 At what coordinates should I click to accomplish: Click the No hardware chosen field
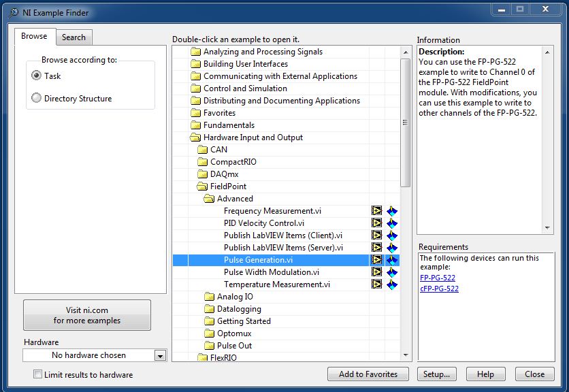coord(89,355)
